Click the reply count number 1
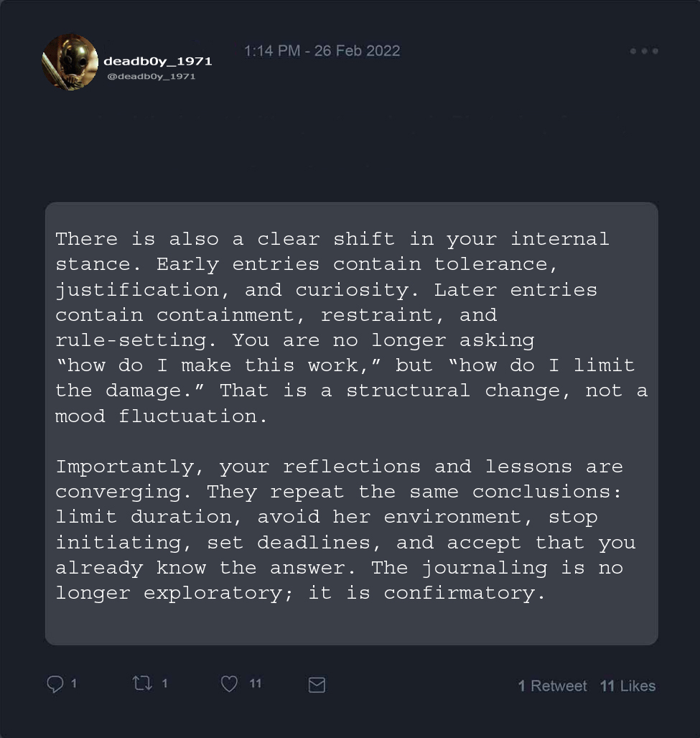Screen dimensions: 700x738 74,683
